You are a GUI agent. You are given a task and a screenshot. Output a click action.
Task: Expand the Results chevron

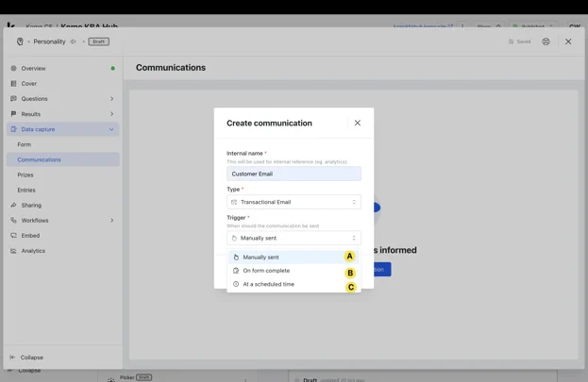[x=111, y=114]
